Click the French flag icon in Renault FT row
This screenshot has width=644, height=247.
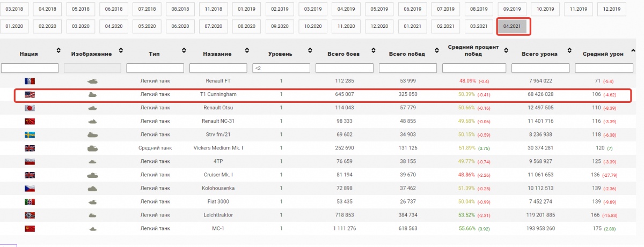pyautogui.click(x=29, y=81)
